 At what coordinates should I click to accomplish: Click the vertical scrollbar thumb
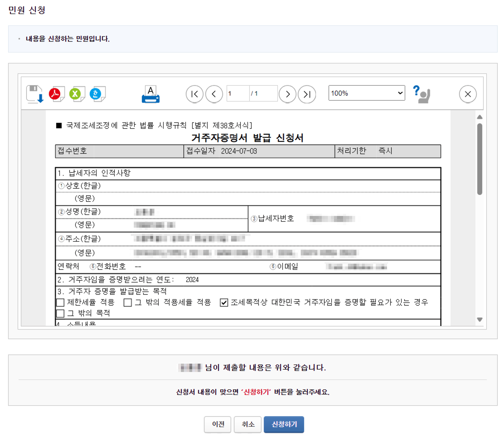coord(480,159)
